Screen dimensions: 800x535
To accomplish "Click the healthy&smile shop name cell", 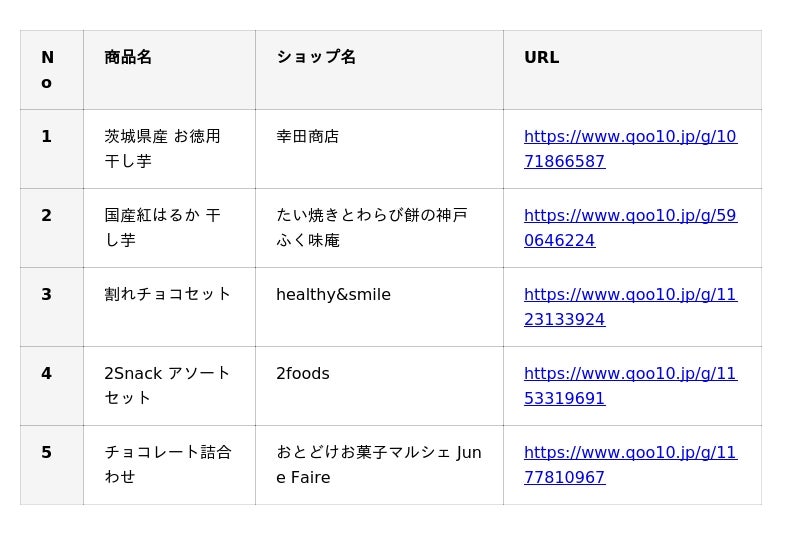I will click(333, 295).
